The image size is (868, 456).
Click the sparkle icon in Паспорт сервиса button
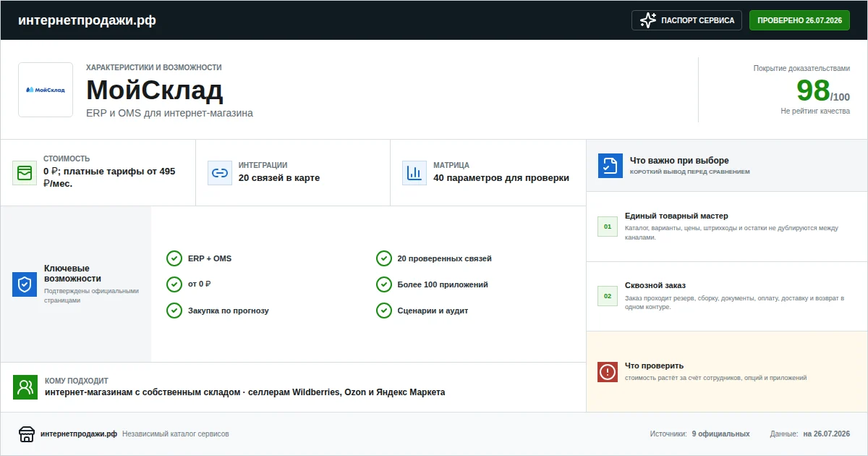(648, 20)
